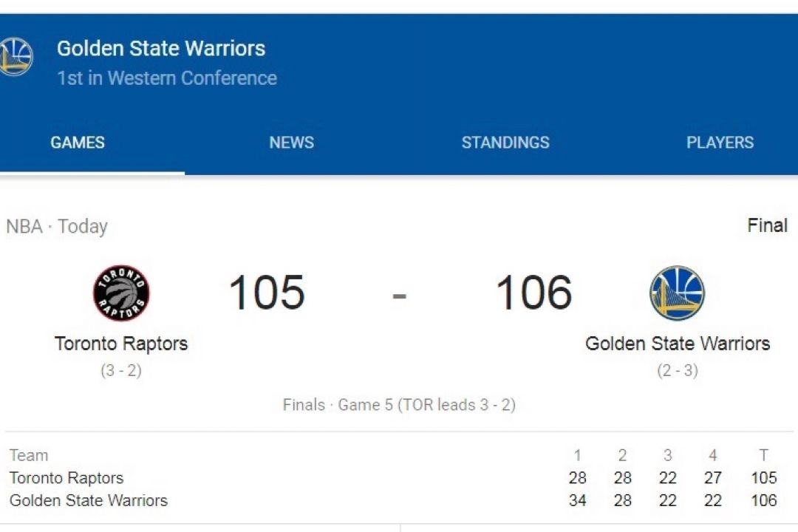This screenshot has width=798, height=532.
Task: Open the GAMES tab
Action: (78, 143)
